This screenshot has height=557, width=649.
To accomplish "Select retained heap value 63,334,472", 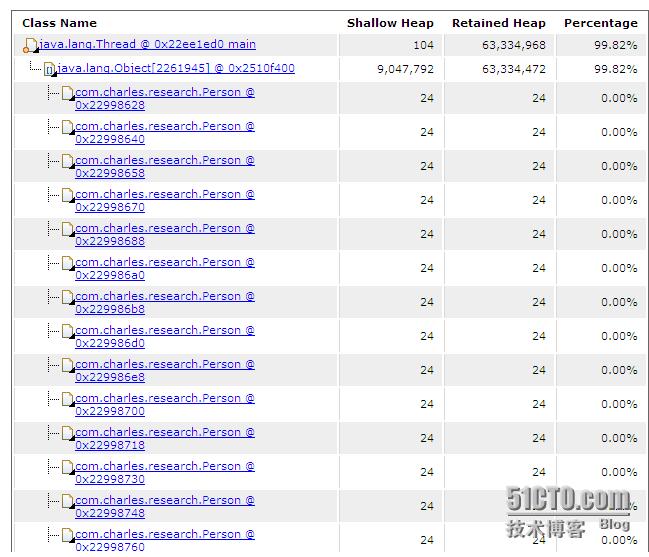I will pyautogui.click(x=514, y=69).
